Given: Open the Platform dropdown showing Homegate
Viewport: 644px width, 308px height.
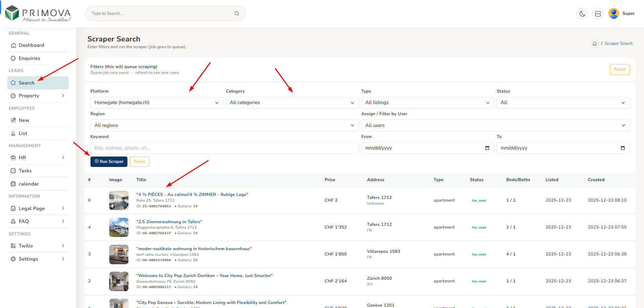Looking at the screenshot, I should click(157, 103).
